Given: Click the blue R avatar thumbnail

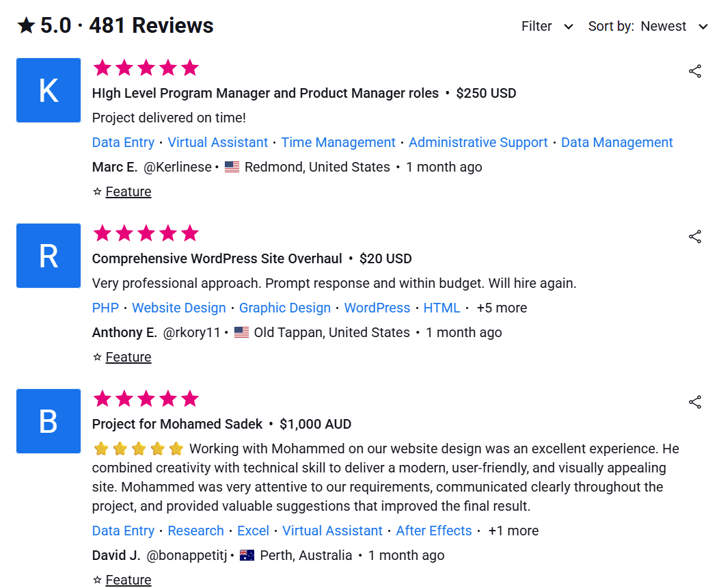Looking at the screenshot, I should (x=49, y=256).
